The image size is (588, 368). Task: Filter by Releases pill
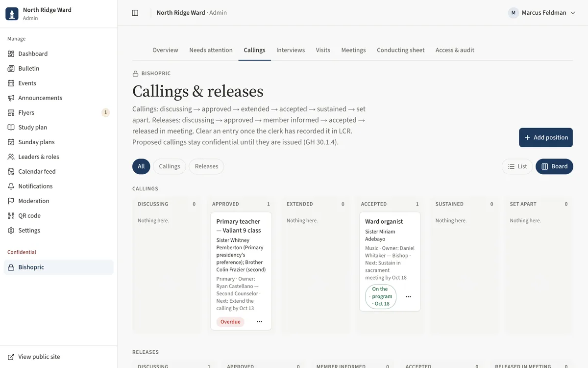(x=206, y=166)
